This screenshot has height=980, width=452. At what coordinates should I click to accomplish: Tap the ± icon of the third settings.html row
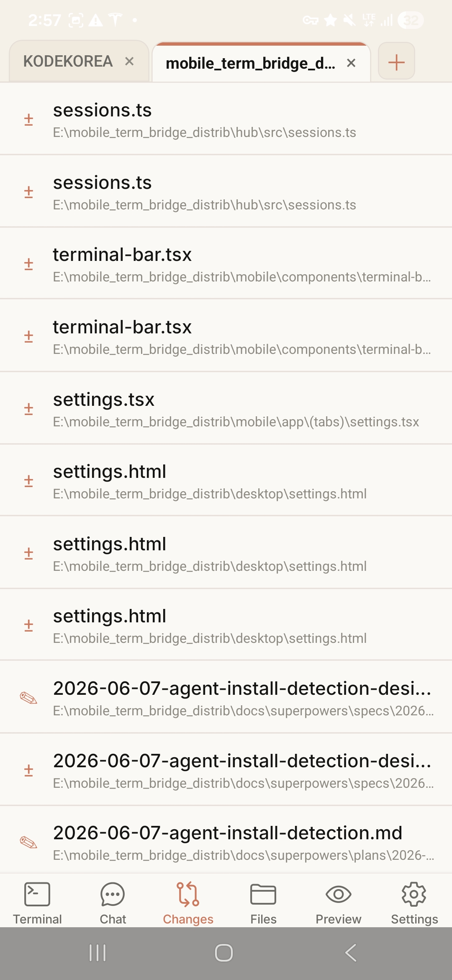28,626
